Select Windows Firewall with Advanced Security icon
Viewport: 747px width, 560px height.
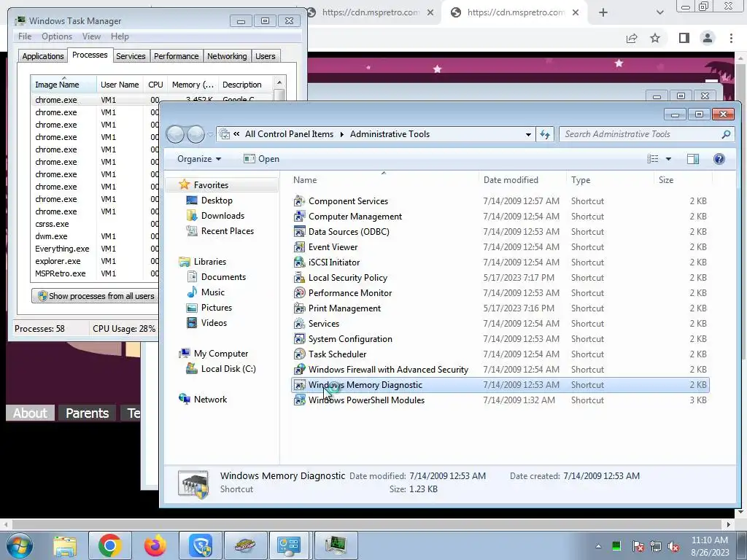pos(299,369)
